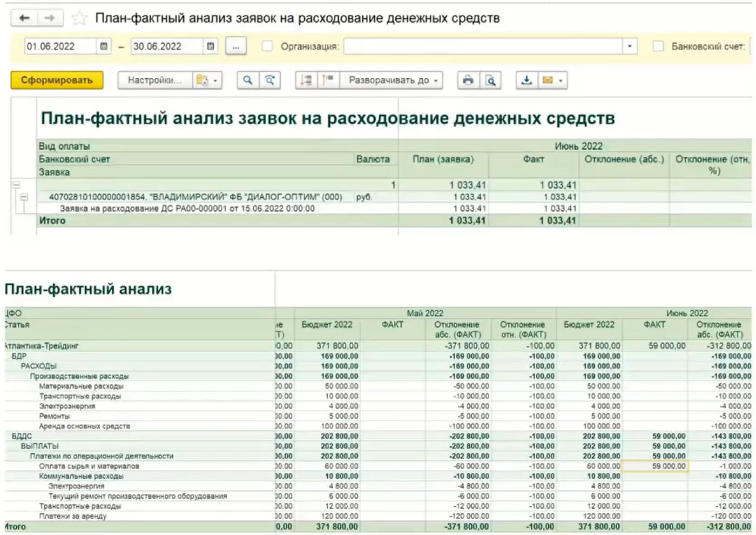The height and width of the screenshot is (535, 756).
Task: Open the Настройки... button
Action: click(155, 80)
